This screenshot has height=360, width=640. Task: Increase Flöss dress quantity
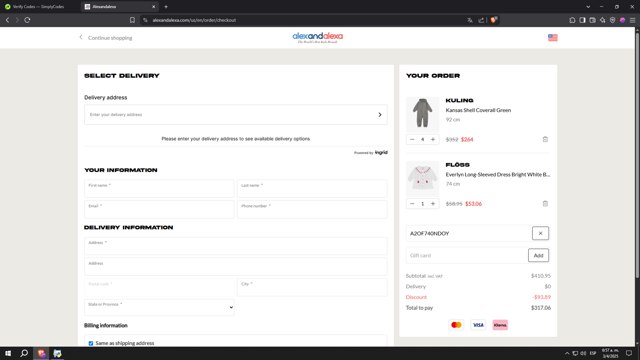[433, 204]
